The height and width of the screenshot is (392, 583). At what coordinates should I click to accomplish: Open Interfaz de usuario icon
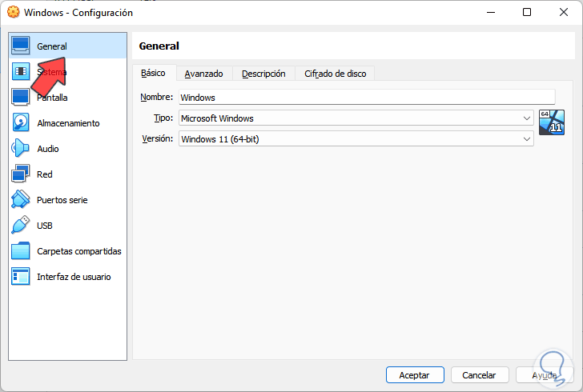point(22,277)
